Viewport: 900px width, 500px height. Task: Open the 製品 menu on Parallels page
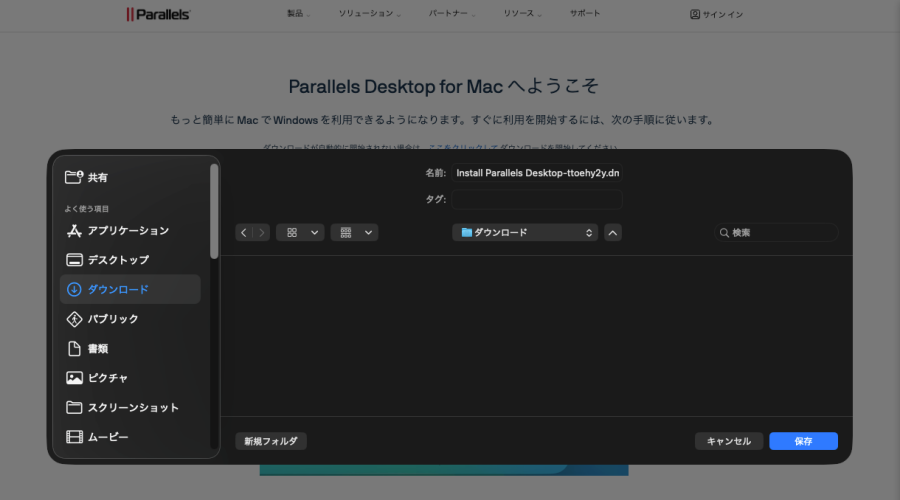(x=298, y=13)
